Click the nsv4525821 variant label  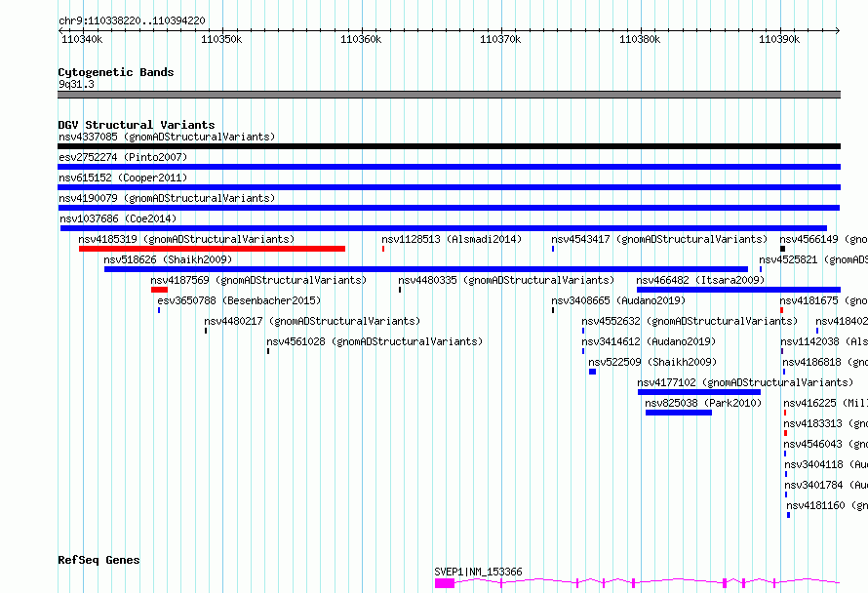point(813,259)
